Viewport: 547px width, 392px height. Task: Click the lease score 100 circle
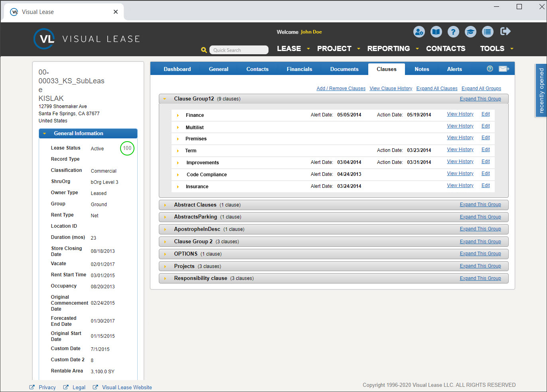[127, 148]
